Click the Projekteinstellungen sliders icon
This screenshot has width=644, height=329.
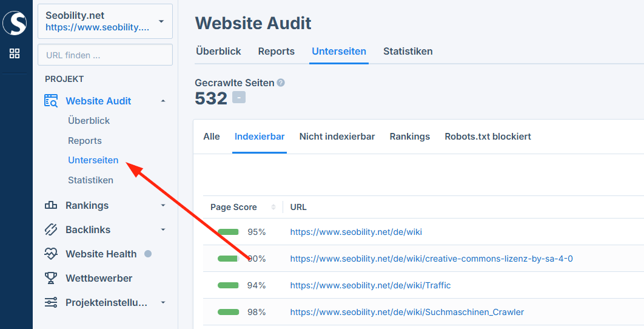(x=51, y=302)
